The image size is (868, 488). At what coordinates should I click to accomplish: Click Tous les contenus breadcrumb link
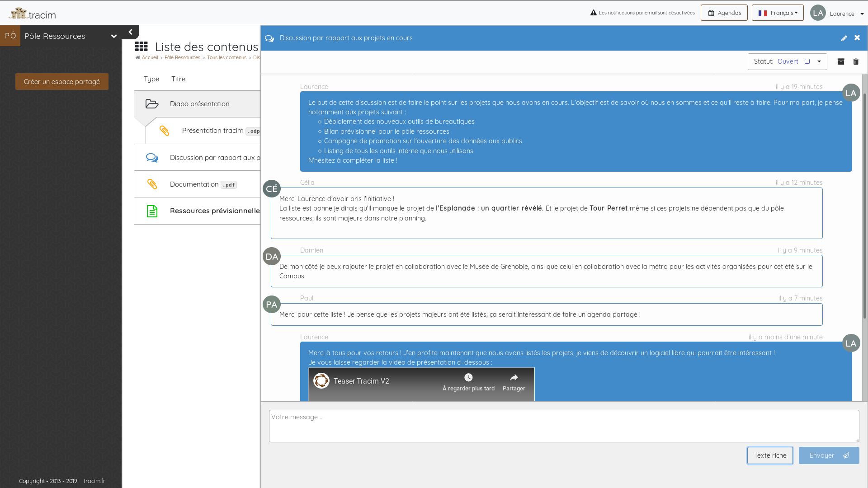click(x=226, y=57)
